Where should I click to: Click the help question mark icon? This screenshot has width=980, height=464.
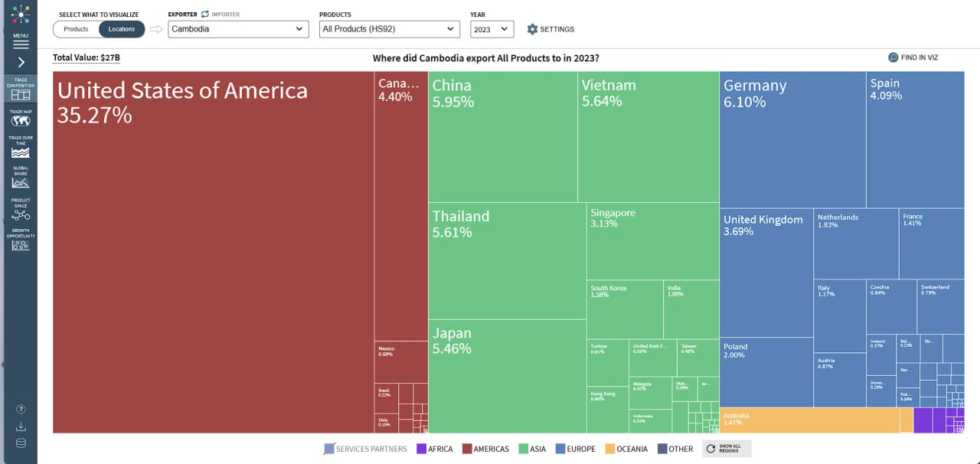(x=21, y=409)
